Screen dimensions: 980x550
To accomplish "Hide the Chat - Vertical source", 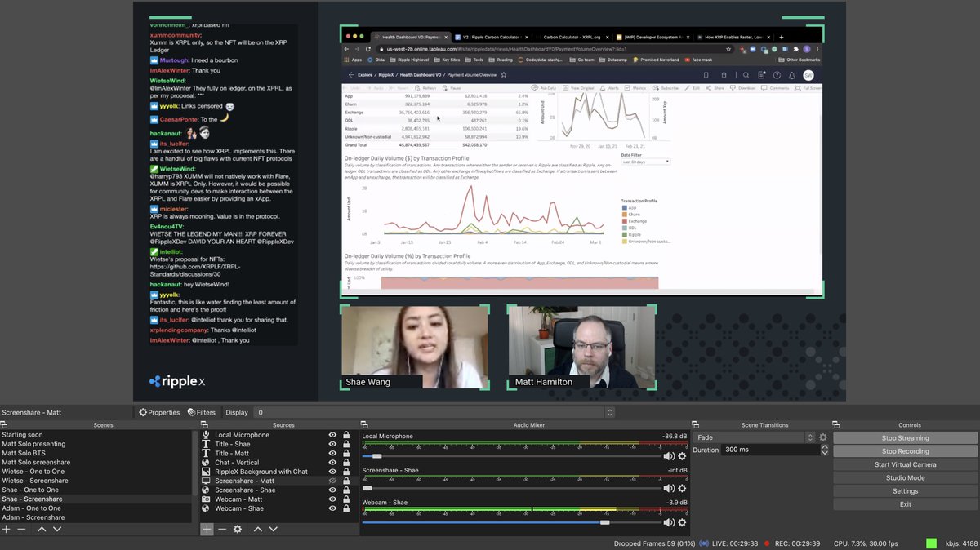I will (x=332, y=463).
